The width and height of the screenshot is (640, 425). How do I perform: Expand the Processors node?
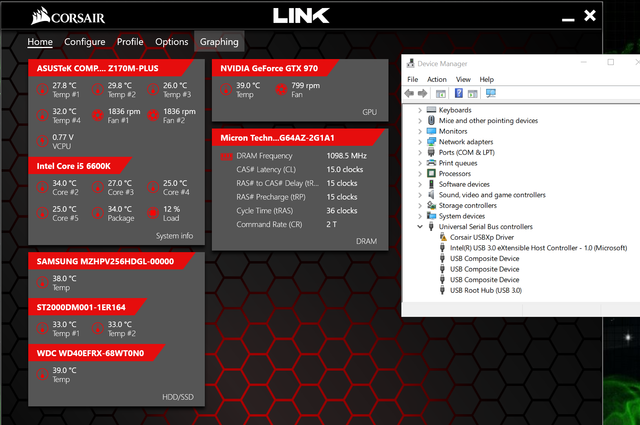[x=420, y=174]
